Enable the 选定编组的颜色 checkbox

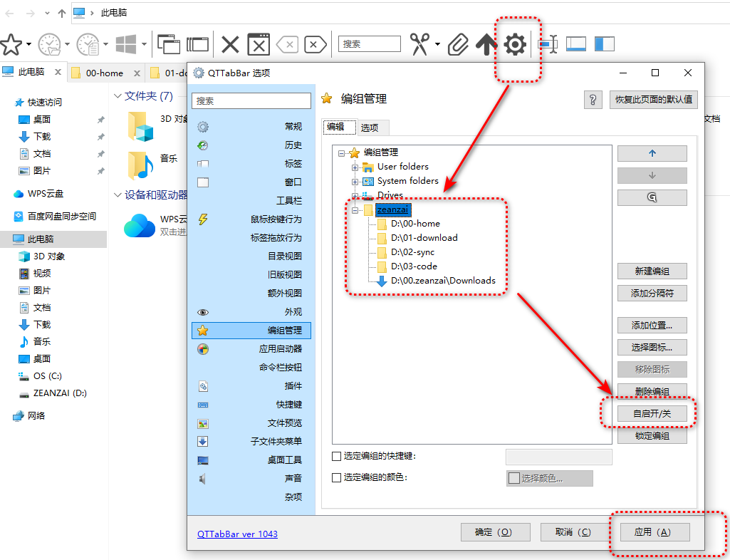[337, 477]
